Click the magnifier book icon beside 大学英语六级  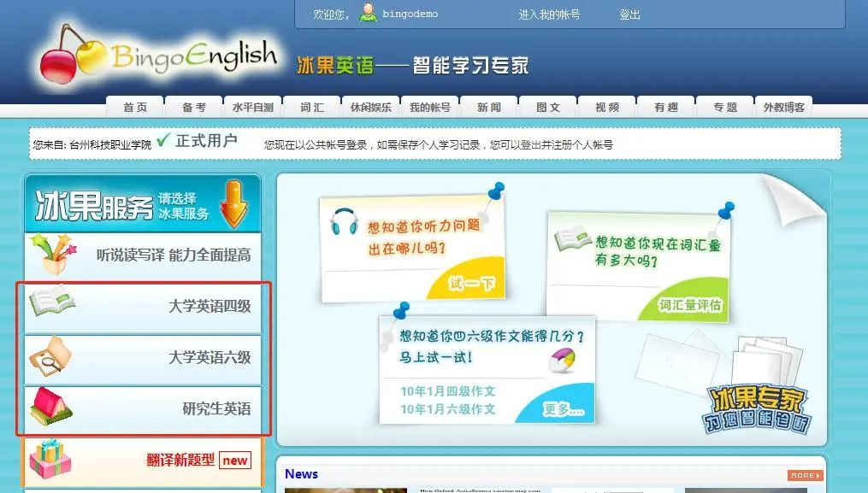51,356
